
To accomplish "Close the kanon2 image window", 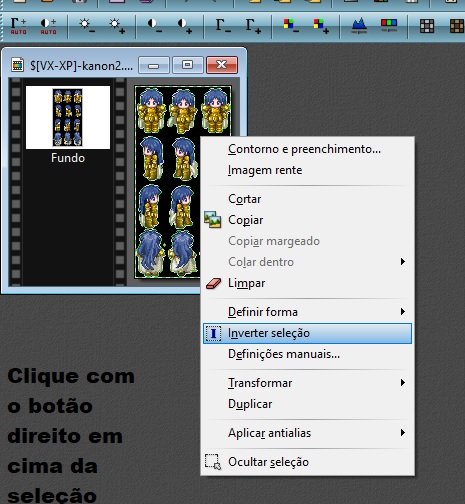I will pyautogui.click(x=222, y=65).
